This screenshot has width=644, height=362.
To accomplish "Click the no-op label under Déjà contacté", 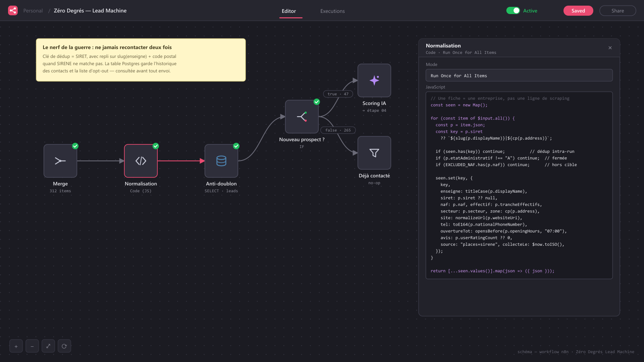I will pyautogui.click(x=374, y=183).
